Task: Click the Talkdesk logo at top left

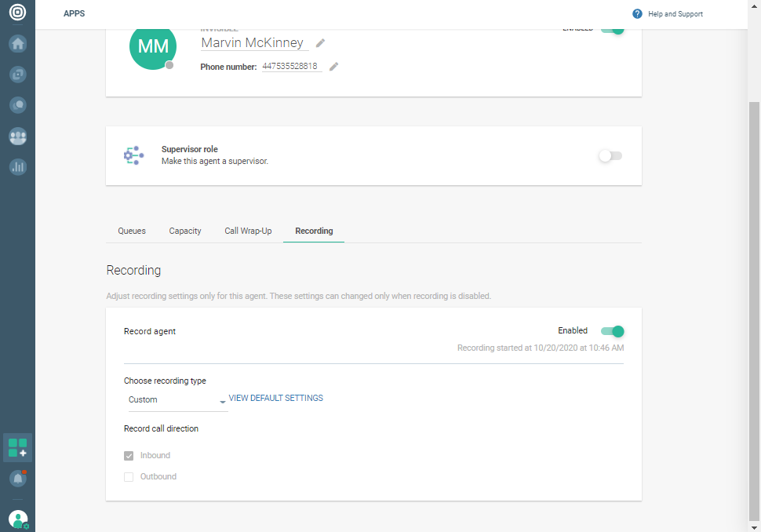Action: point(17,14)
